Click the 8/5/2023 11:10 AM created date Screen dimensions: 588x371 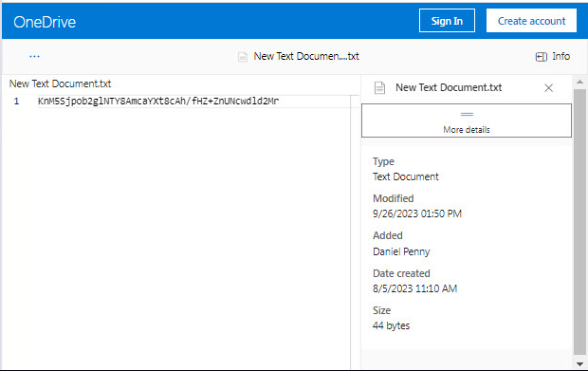click(414, 288)
